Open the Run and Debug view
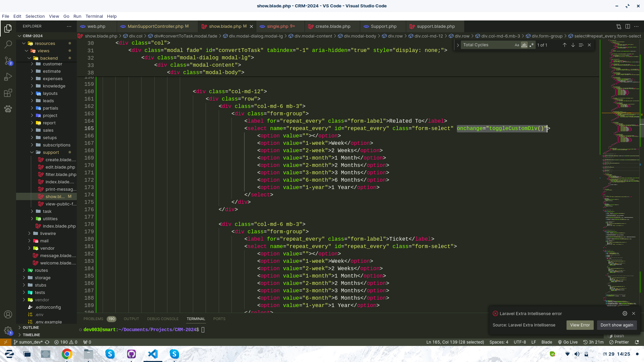 [x=8, y=77]
